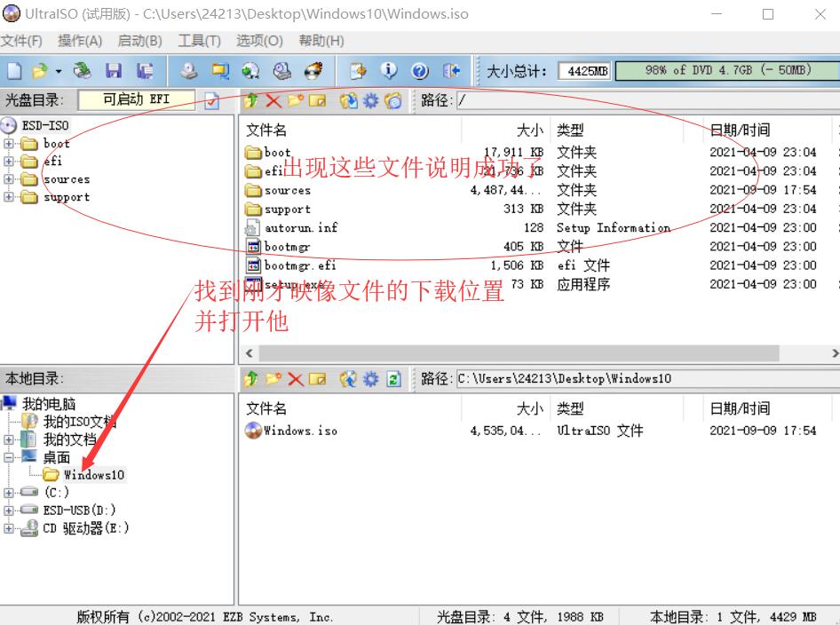
Task: Click the question mark Help icon
Action: (x=420, y=71)
